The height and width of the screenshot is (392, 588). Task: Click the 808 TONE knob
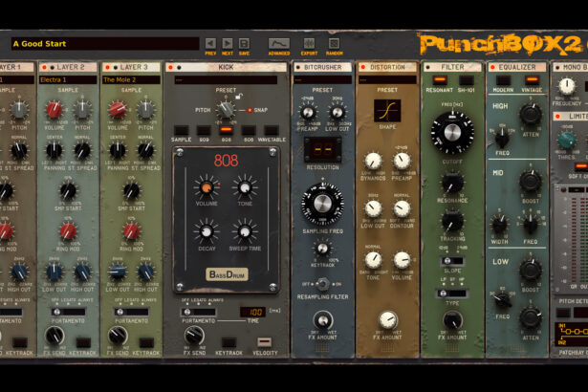245,187
